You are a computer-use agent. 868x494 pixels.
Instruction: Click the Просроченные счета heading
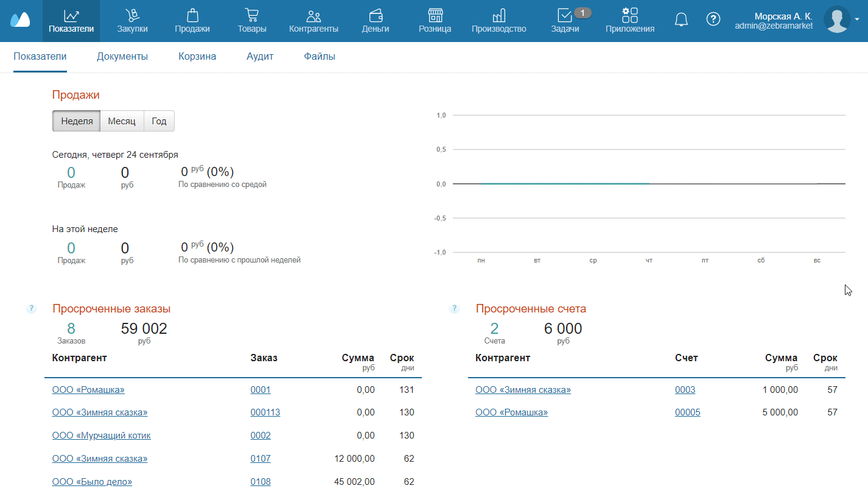pos(531,309)
